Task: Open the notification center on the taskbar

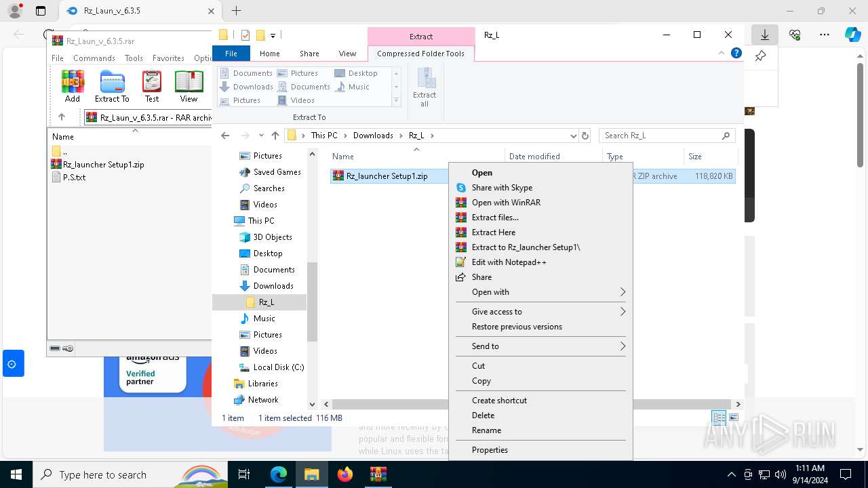Action: pyautogui.click(x=846, y=474)
